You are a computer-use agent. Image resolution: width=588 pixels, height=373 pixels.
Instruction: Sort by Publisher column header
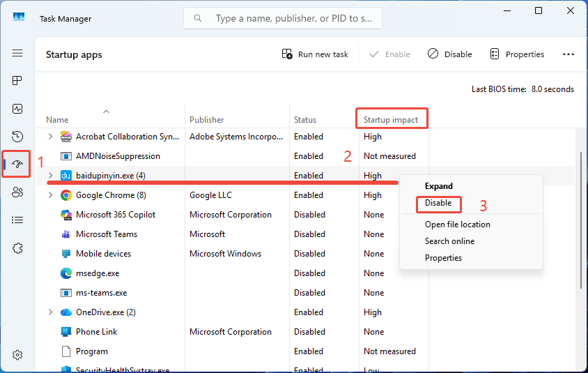(x=206, y=120)
